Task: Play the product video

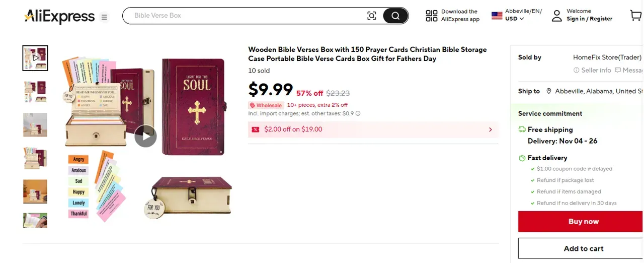Action: pyautogui.click(x=145, y=136)
